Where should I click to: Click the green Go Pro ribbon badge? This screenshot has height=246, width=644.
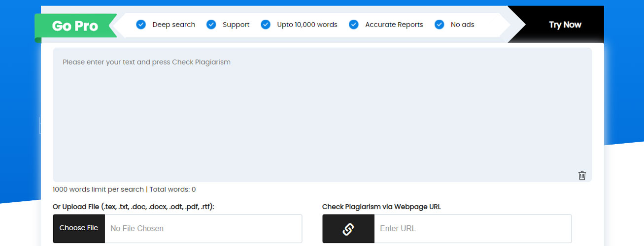coord(75,26)
